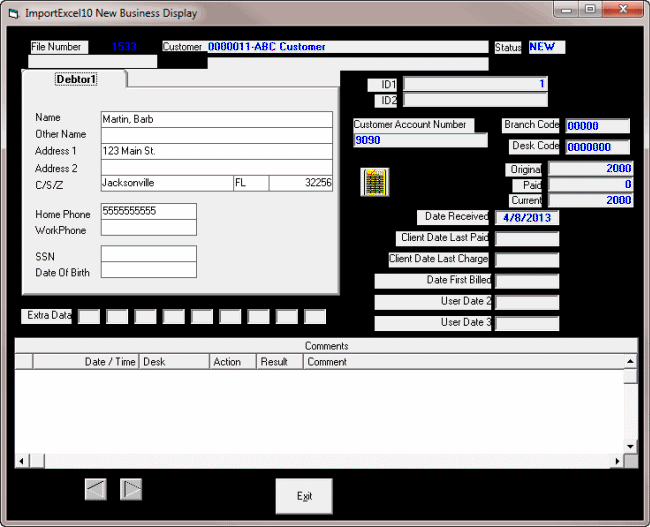This screenshot has height=527, width=650.
Task: Click the Exit button
Action: tap(304, 496)
